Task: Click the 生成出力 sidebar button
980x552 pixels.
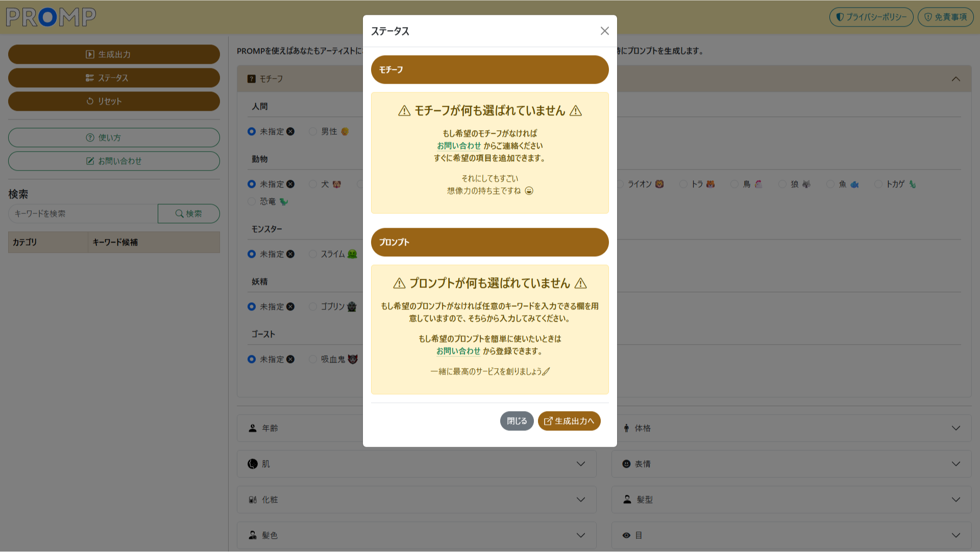Action: tap(114, 55)
